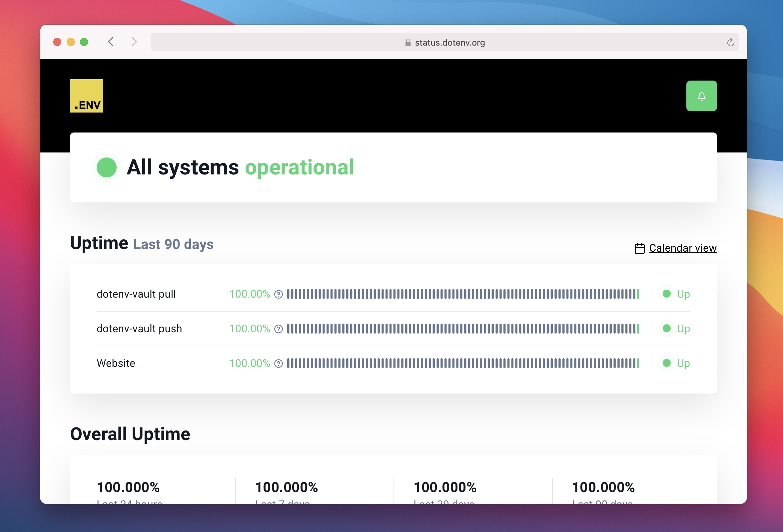Click the dotenv-vault pull uptime bar chart

point(463,294)
